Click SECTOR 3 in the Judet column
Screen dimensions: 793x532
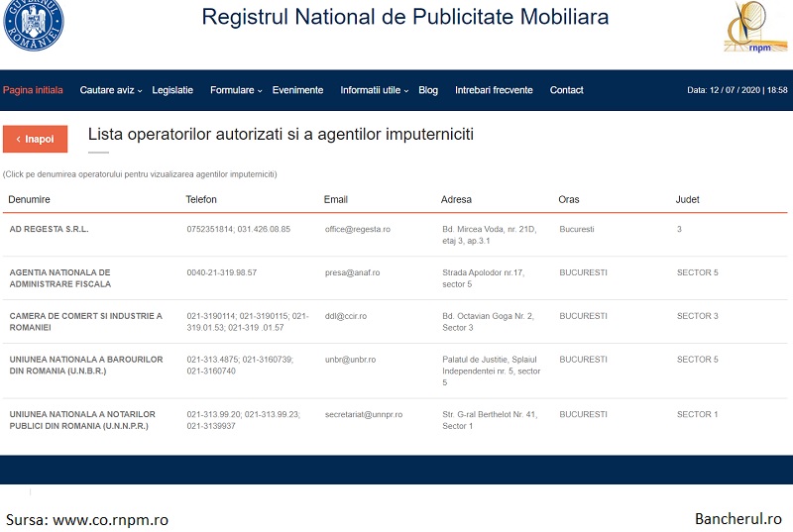pyautogui.click(x=698, y=316)
